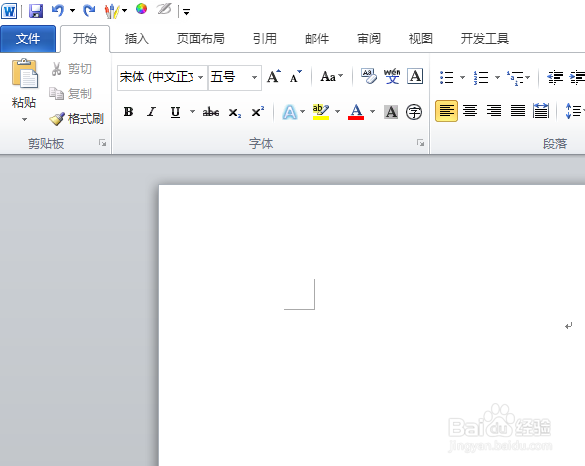Open the 视图 view tab

[x=421, y=38]
